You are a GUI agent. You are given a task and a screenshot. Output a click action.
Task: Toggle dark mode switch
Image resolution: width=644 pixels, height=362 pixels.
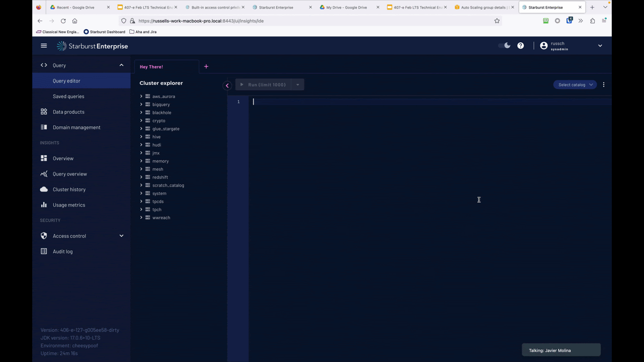tap(504, 46)
